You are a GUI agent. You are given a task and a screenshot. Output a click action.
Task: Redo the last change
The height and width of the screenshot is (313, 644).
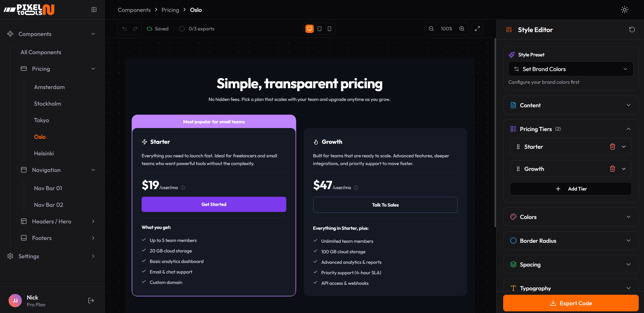point(135,28)
